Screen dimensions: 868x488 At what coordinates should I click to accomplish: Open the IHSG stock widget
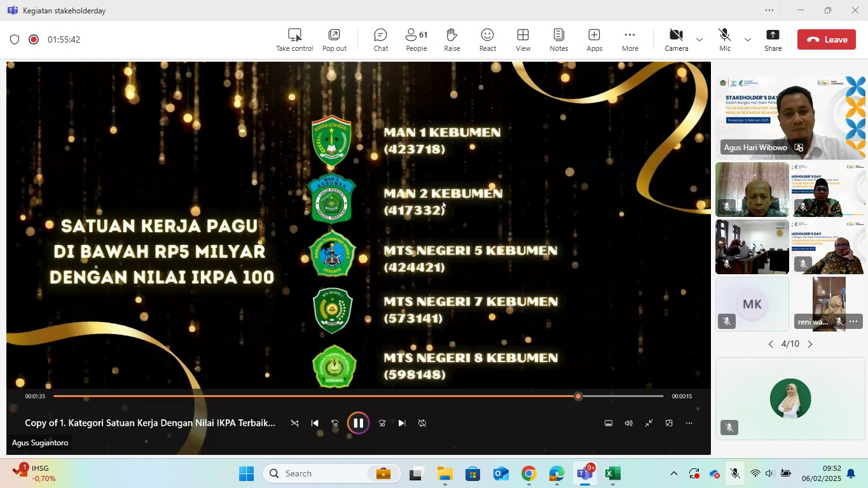coord(35,473)
